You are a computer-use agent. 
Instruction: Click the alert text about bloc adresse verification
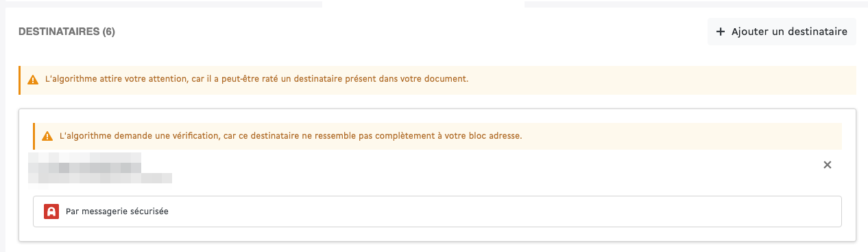[x=291, y=135]
